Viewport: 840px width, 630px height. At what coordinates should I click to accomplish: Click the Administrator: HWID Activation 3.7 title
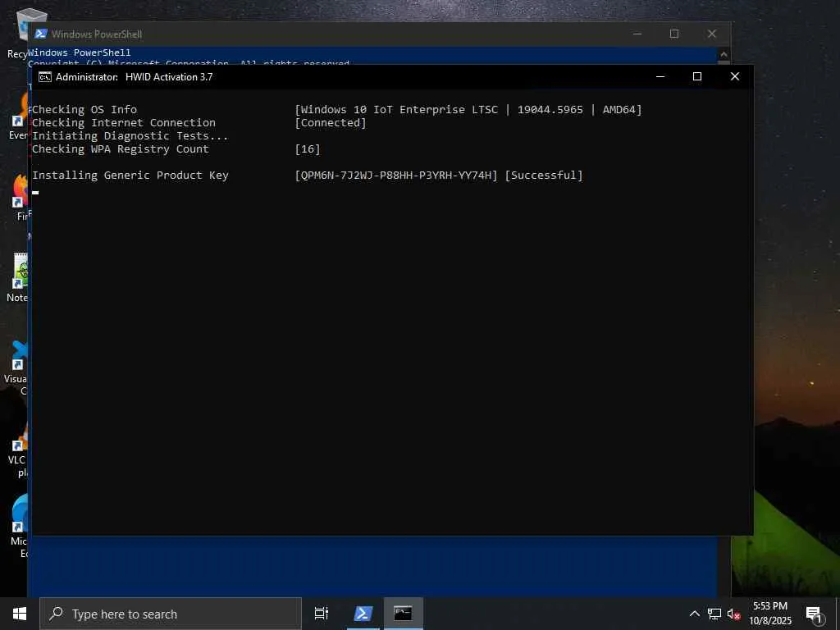tap(134, 77)
